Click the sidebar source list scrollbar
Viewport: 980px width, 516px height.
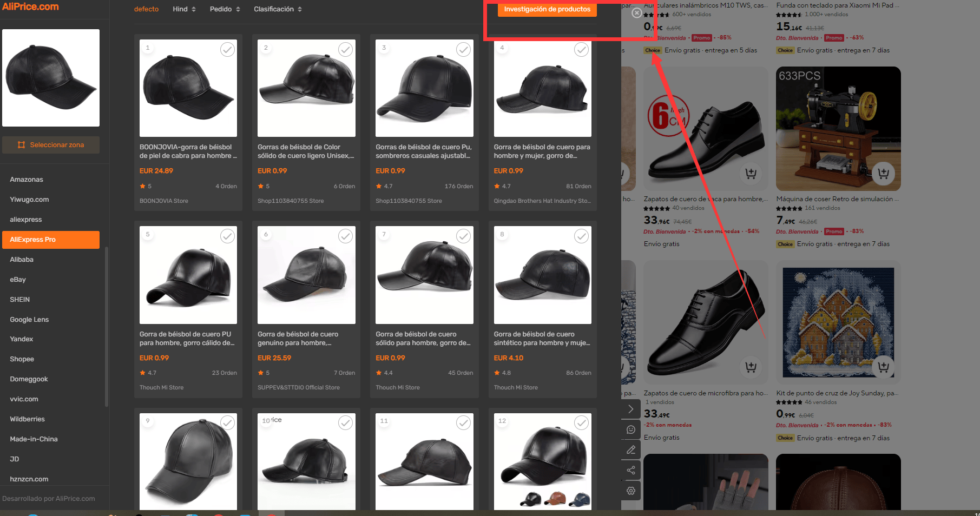(x=107, y=326)
